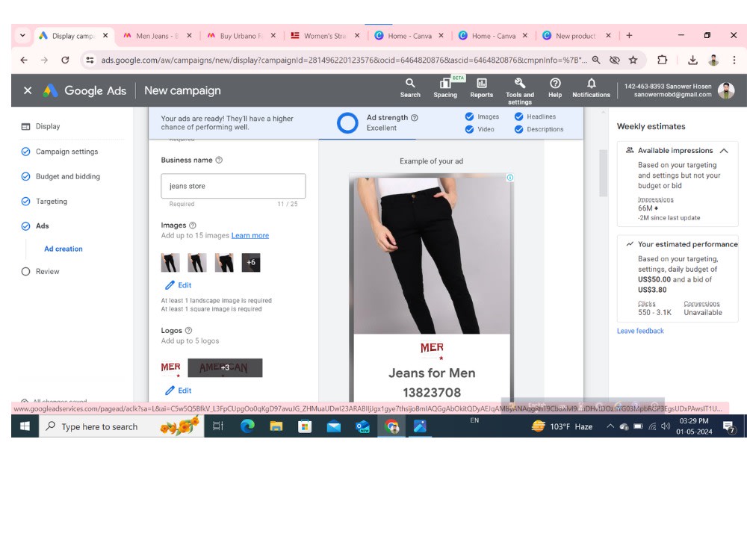Open the Reports icon
747x560 pixels.
[x=482, y=88]
